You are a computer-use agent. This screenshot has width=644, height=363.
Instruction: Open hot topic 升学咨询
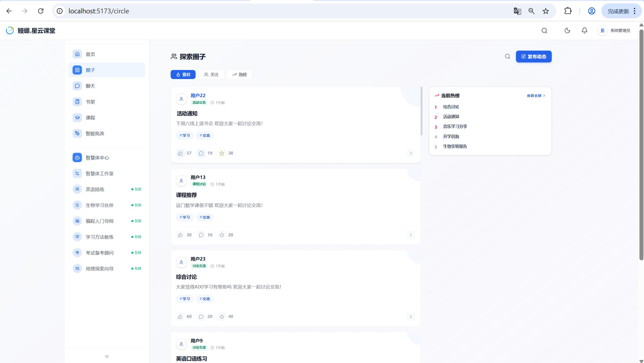451,136
